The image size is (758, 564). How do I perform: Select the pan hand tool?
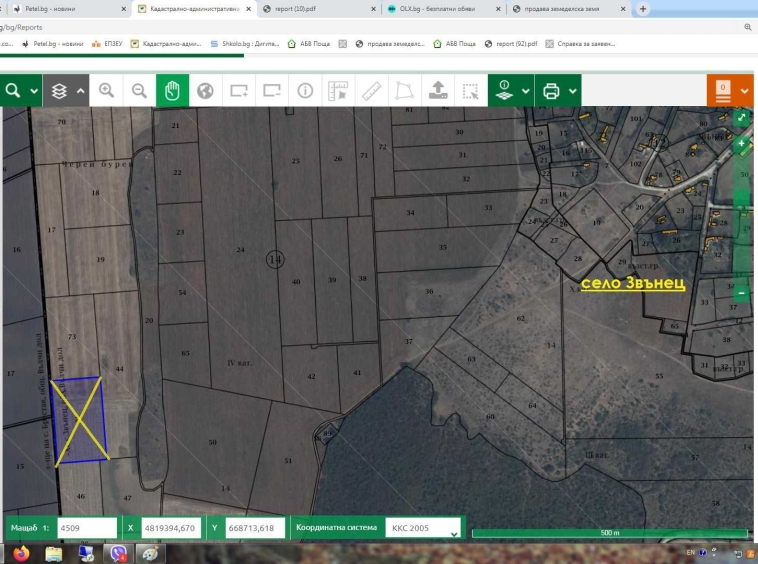[x=172, y=90]
